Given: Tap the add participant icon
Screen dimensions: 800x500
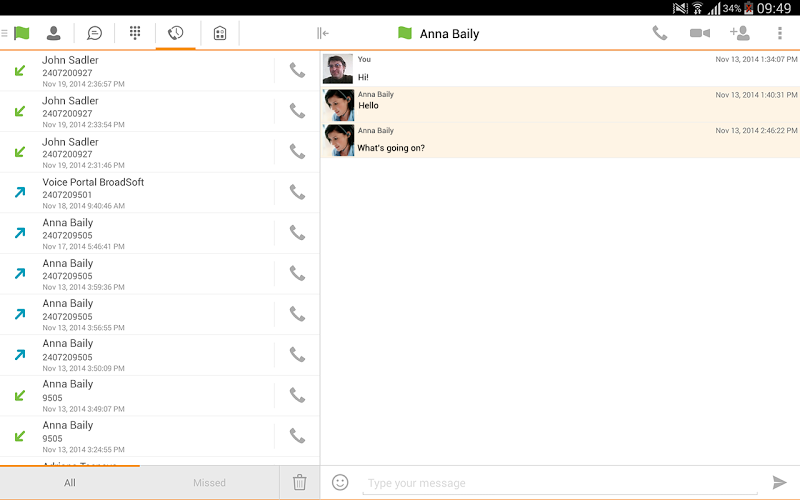Looking at the screenshot, I should (740, 33).
